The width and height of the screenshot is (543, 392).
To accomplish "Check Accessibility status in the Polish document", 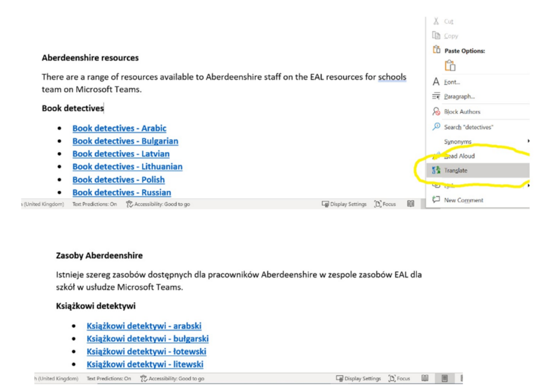I will click(x=172, y=378).
